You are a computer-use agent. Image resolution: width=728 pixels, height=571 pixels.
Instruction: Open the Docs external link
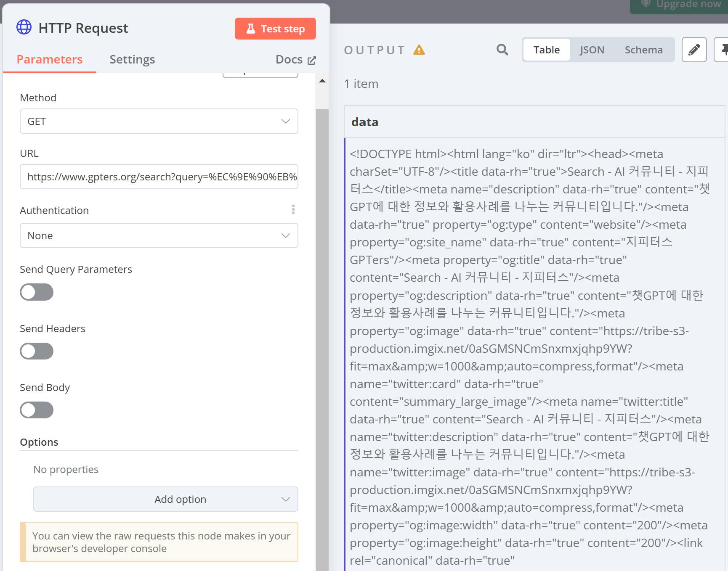point(295,60)
